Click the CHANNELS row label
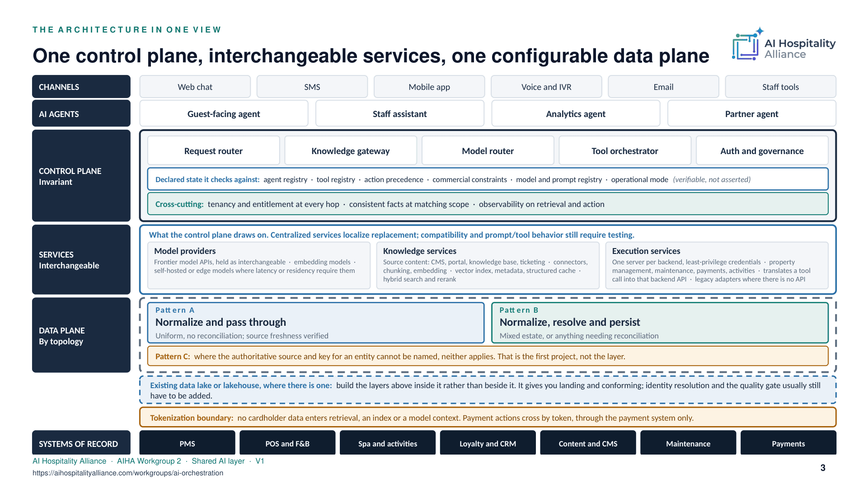868x488 pixels. [81, 87]
